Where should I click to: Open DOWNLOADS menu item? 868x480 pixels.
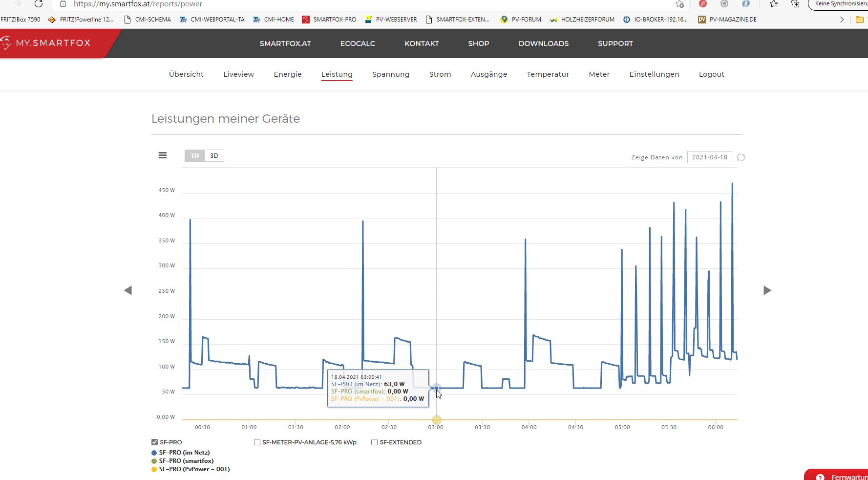coord(544,44)
